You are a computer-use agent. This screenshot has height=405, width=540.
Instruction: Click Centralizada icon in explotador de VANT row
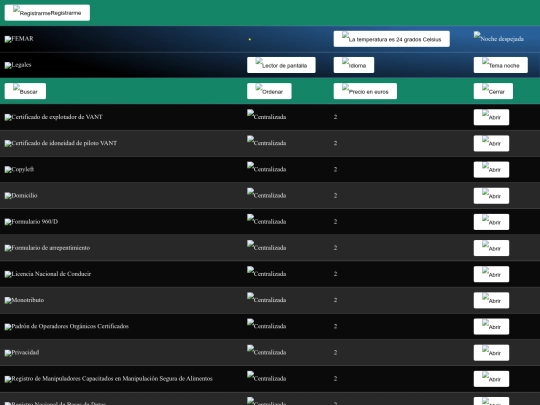pyautogui.click(x=267, y=115)
